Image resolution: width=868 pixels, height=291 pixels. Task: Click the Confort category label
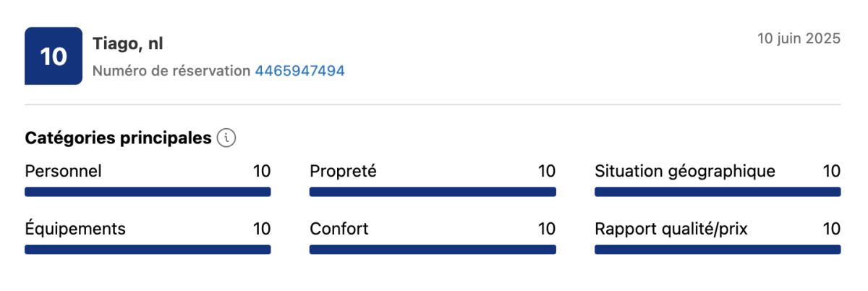339,229
